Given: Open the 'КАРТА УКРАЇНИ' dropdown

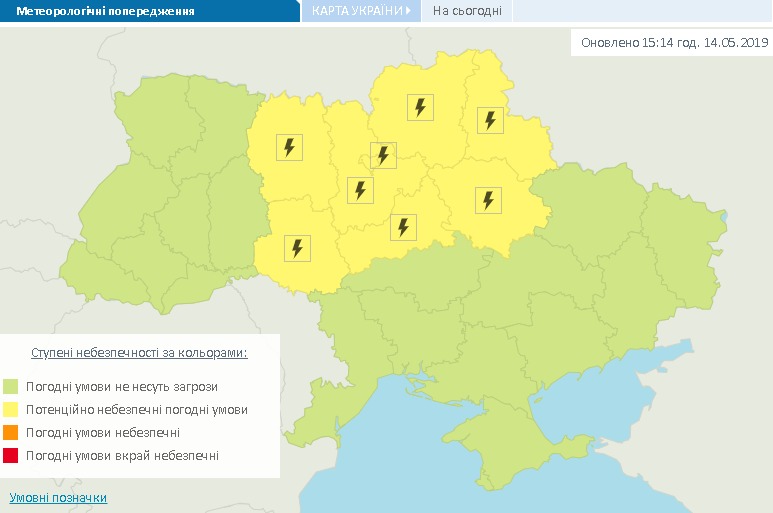Looking at the screenshot, I should pyautogui.click(x=361, y=11).
